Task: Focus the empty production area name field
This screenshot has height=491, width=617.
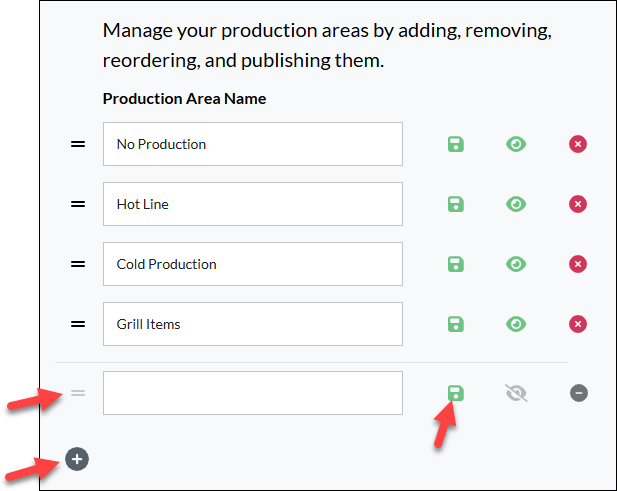Action: 253,393
